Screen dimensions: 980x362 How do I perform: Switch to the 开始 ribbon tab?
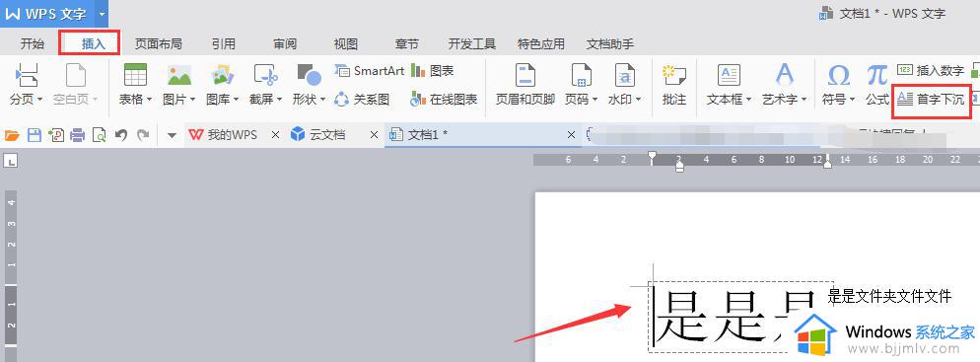pos(33,43)
